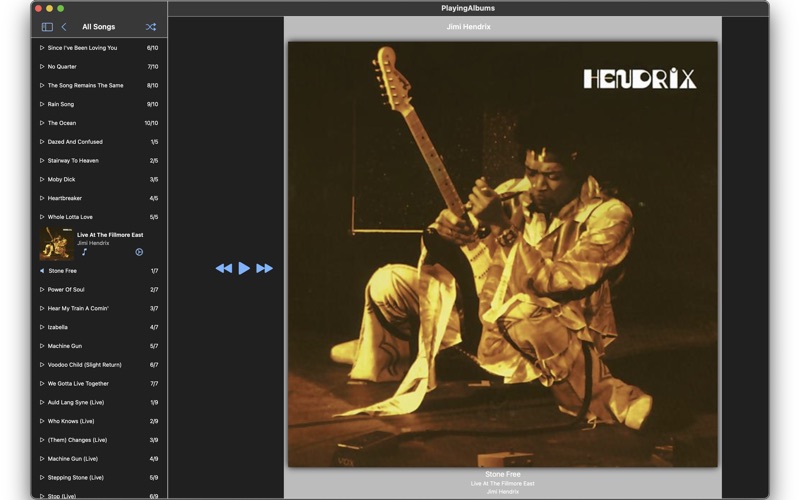Image resolution: width=800 pixels, height=500 pixels.
Task: Play icon beside The Song Remains The Same
Action: [x=42, y=86]
